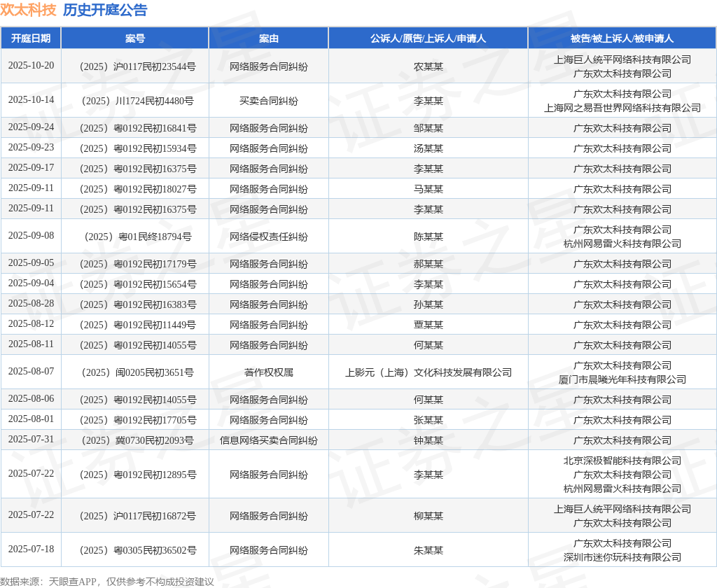
Task: Click the 公诉人/原告/上诉人/申请人 column header
Action: pos(428,38)
